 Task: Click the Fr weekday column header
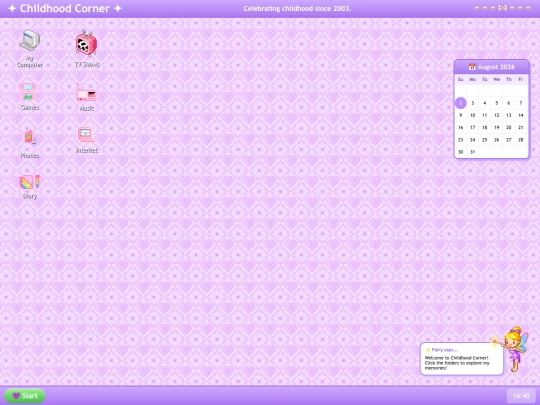521,79
